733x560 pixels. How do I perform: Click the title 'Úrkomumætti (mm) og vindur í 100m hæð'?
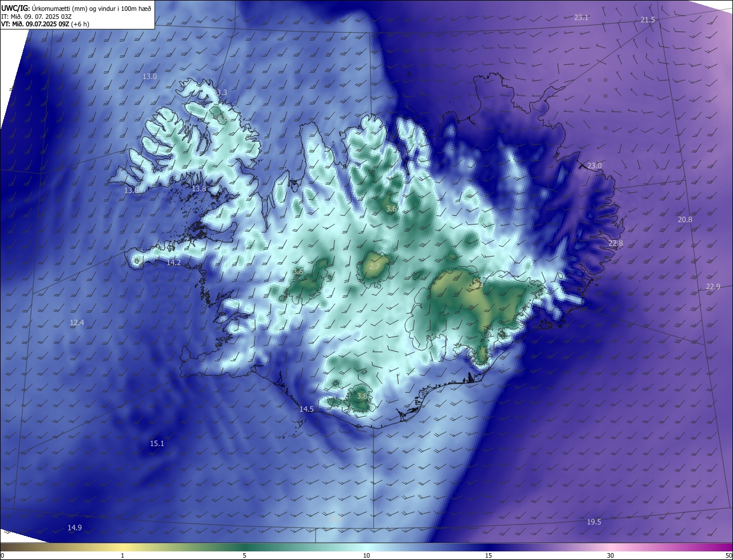[92, 7]
